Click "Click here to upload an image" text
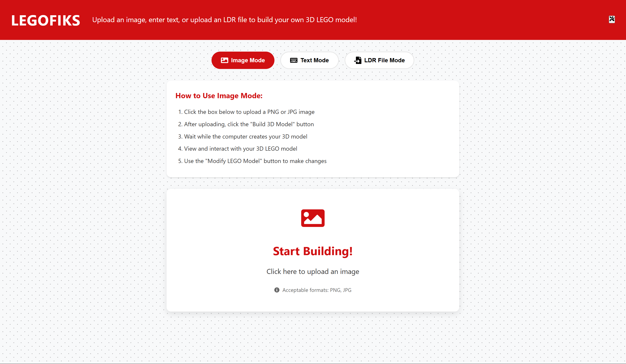The image size is (626, 364). click(x=313, y=272)
